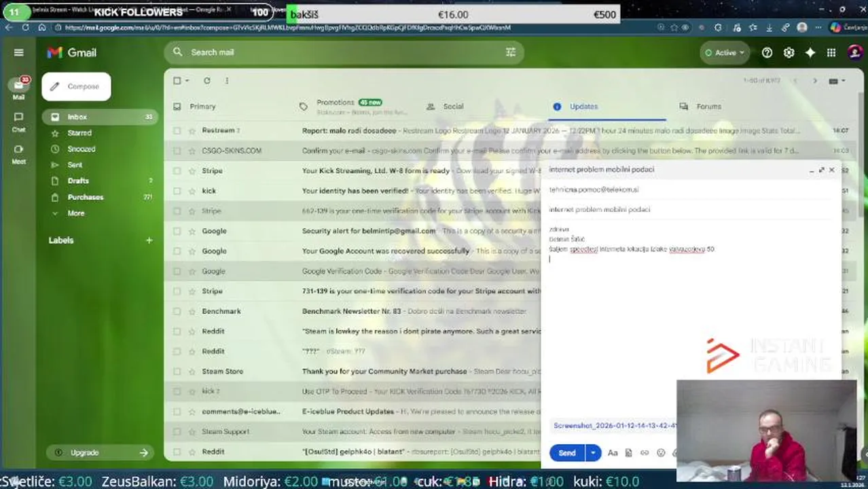868x489 pixels.
Task: Open Mail in the left rail
Action: click(x=19, y=88)
